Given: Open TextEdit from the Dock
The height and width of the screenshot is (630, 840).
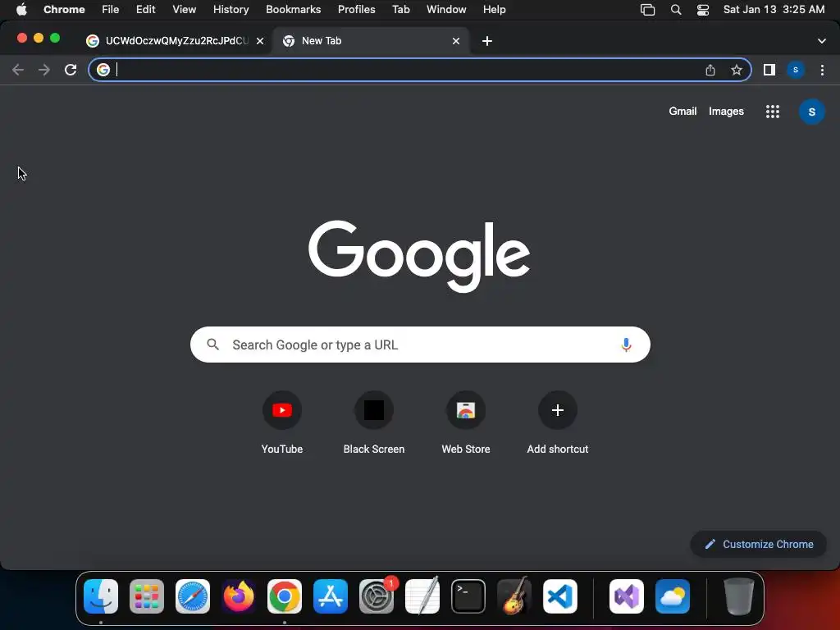Looking at the screenshot, I should pyautogui.click(x=422, y=596).
